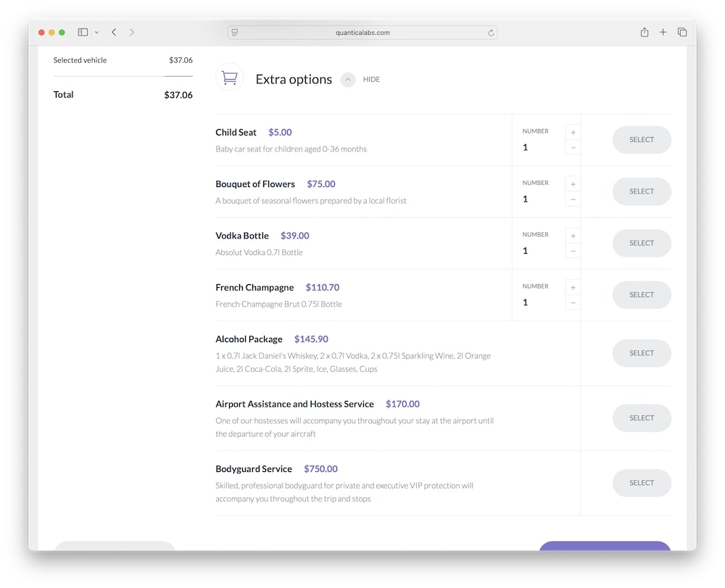
Task: Select the Bouquet of Flowers option
Action: coord(642,191)
